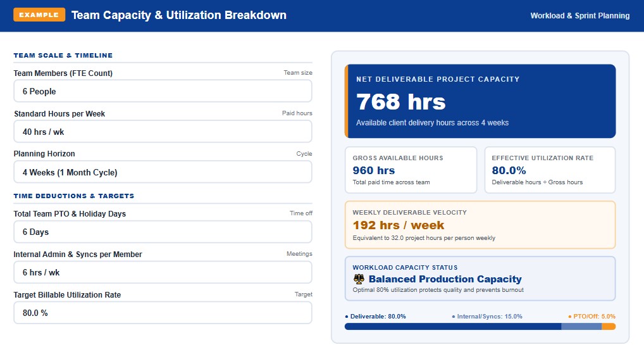
Task: Click the dark blue Deliverable segment of bar
Action: 453,327
